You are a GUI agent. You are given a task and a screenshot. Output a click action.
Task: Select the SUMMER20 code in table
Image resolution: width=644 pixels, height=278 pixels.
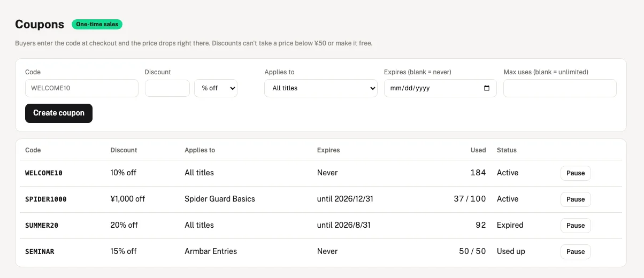point(42,226)
